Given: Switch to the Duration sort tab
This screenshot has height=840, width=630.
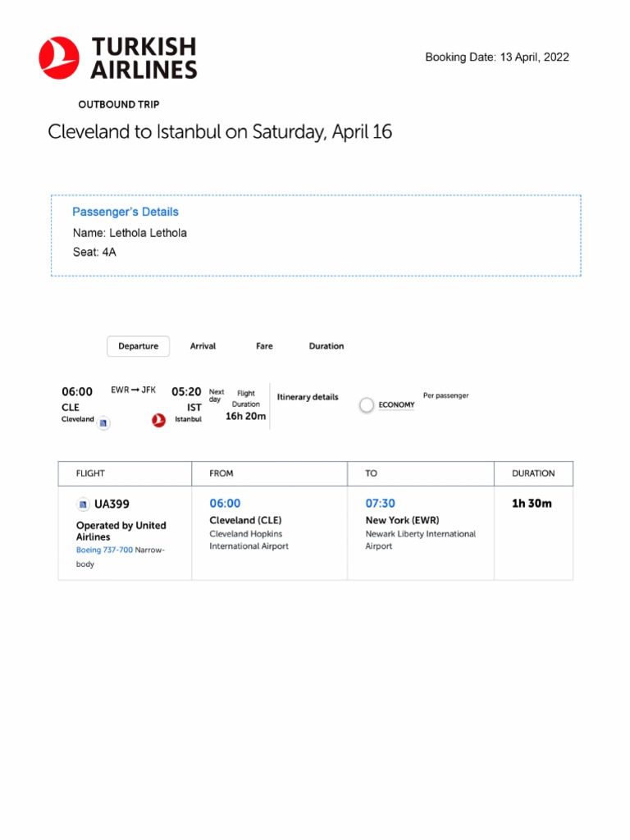Looking at the screenshot, I should click(x=326, y=346).
